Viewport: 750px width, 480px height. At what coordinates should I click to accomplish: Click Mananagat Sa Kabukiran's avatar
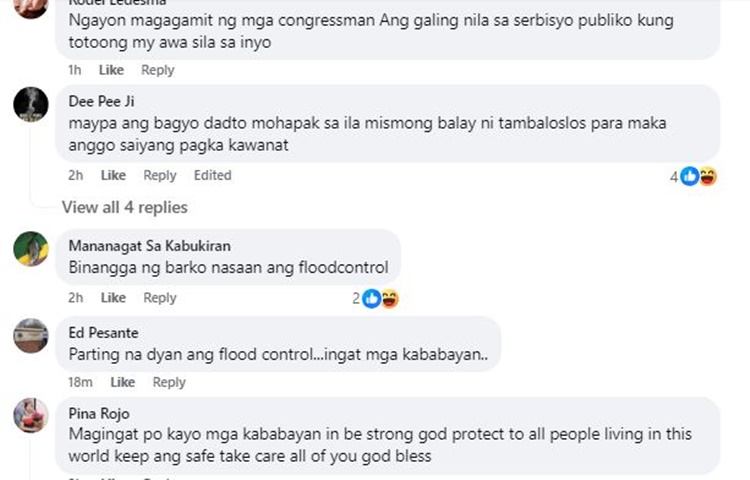click(31, 248)
